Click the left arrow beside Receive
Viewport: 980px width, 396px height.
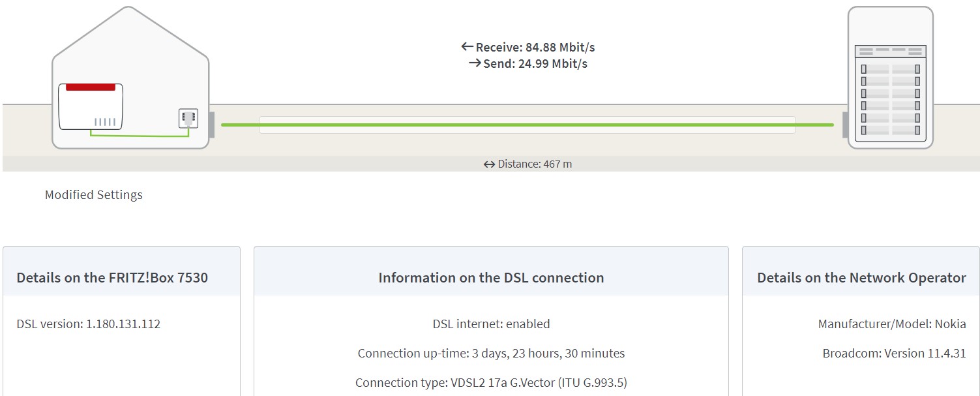tap(466, 46)
